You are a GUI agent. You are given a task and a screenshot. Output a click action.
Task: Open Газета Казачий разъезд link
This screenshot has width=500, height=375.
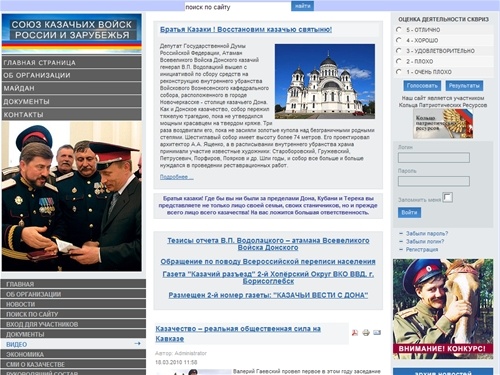tap(268, 277)
